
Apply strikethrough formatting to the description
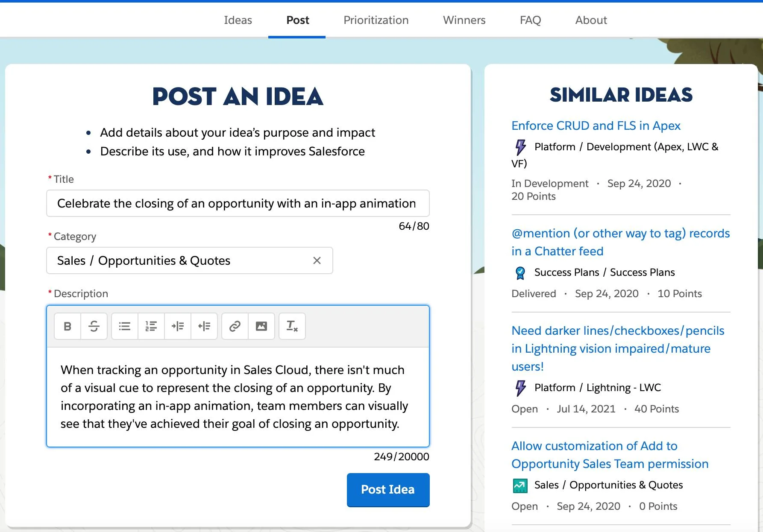(94, 326)
